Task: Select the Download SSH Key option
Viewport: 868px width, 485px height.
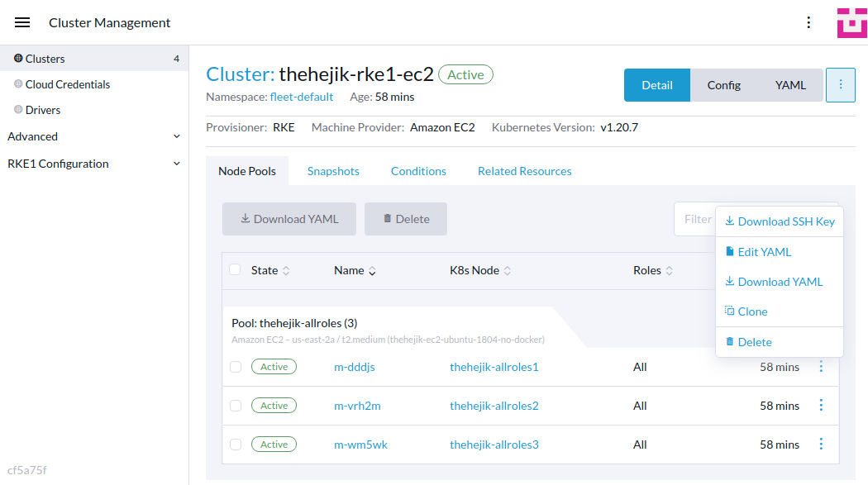Action: (x=780, y=221)
